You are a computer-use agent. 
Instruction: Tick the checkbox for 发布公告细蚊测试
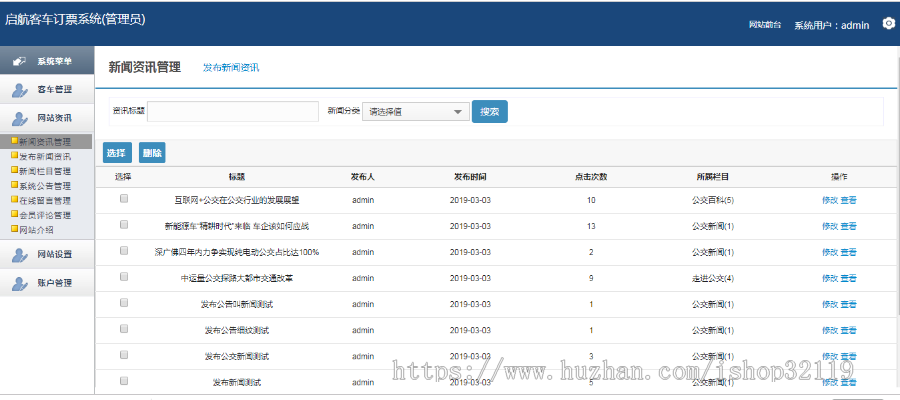123,329
